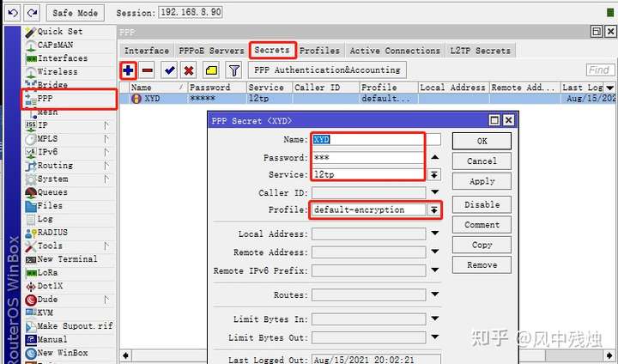The image size is (618, 364).
Task: Click the checkmark Enable button
Action: pyautogui.click(x=169, y=70)
